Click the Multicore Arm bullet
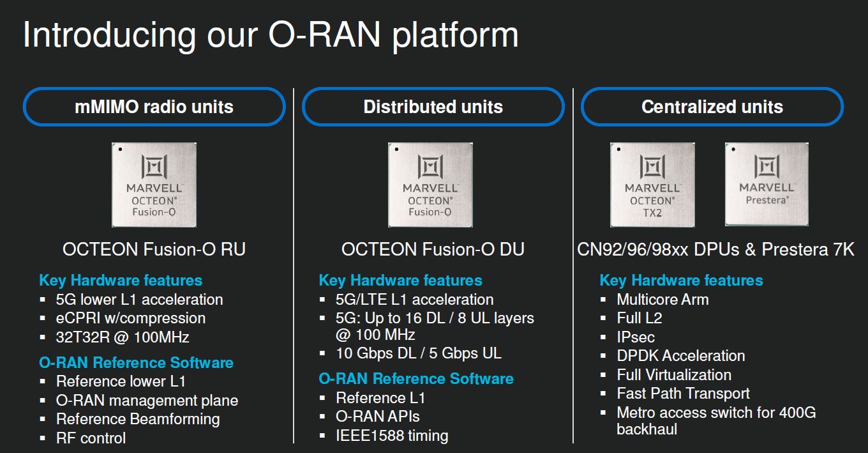868x453 pixels. [x=654, y=300]
